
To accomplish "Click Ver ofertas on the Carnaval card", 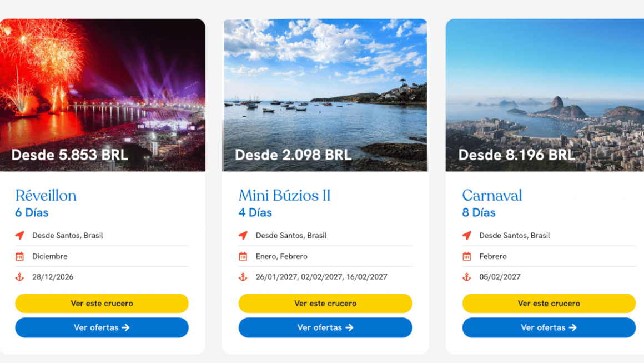I will [x=549, y=327].
